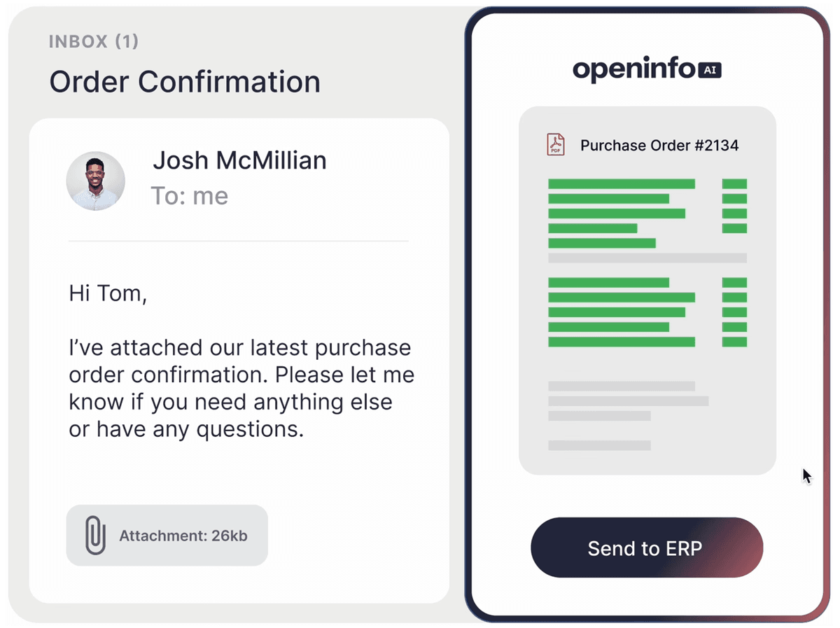The height and width of the screenshot is (628, 840).
Task: Click the top-right small green value field
Action: coord(734,184)
